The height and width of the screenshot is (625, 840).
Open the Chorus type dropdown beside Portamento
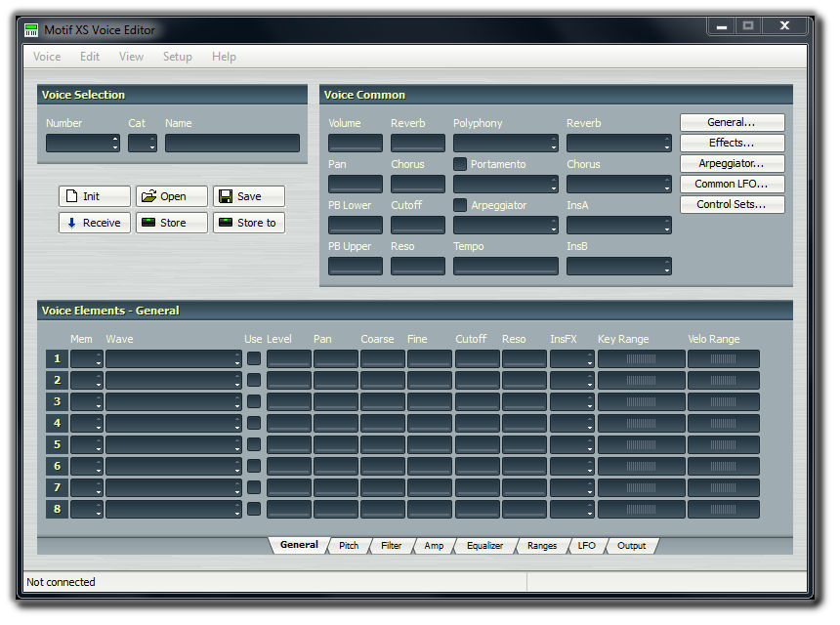click(618, 185)
